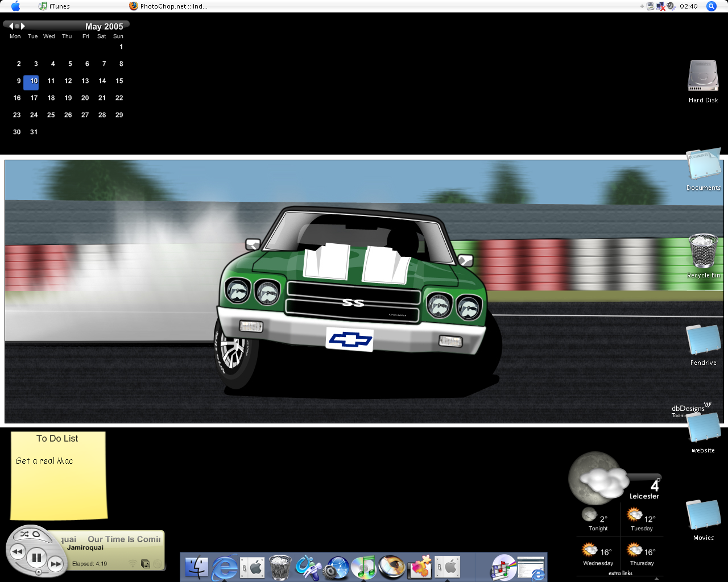Click the wireless signal icon in iTunes widget
The image size is (728, 582).
pyautogui.click(x=133, y=564)
